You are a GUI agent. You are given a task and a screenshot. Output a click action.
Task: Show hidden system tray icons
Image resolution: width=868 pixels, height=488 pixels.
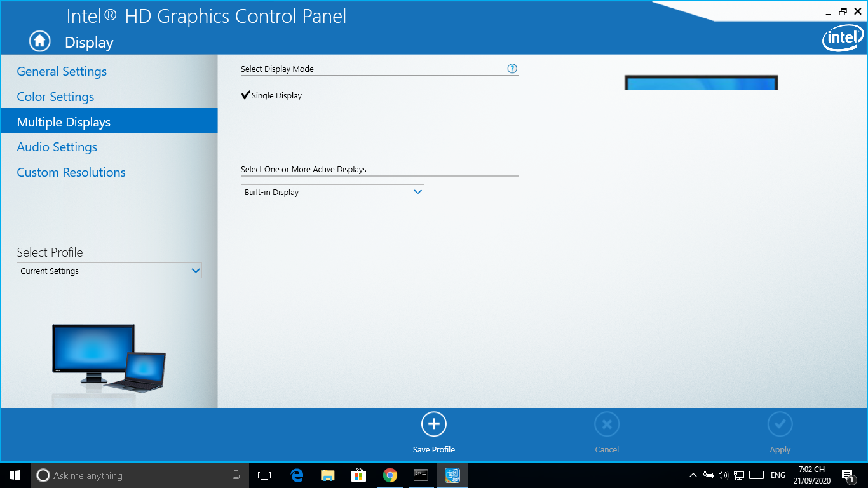pos(693,475)
